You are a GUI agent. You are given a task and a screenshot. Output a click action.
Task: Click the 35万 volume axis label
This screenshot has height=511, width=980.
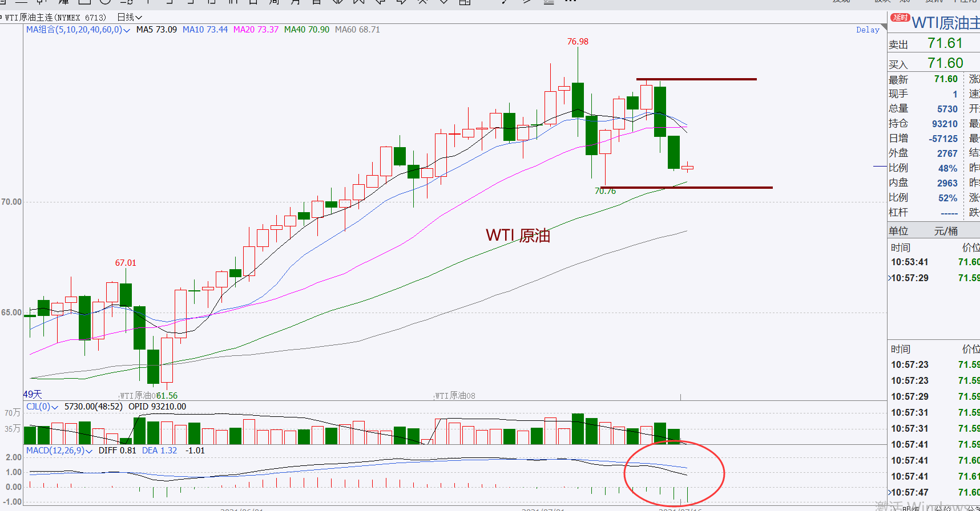point(13,429)
